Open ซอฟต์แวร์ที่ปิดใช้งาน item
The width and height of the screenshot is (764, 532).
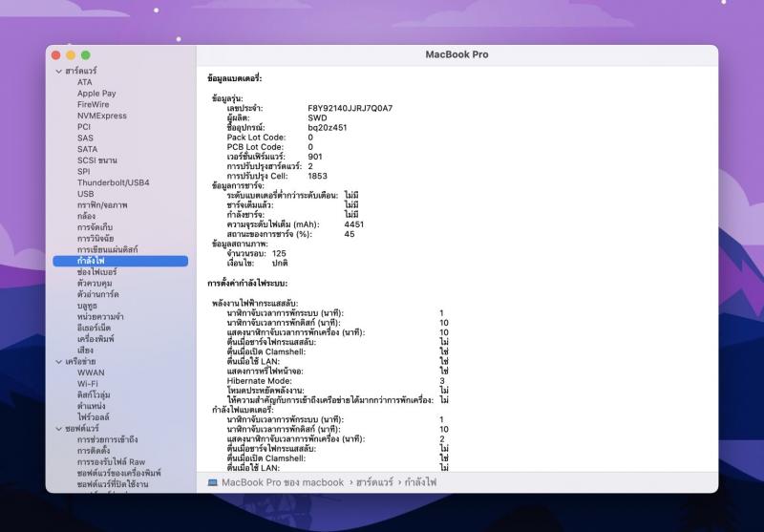pyautogui.click(x=113, y=484)
